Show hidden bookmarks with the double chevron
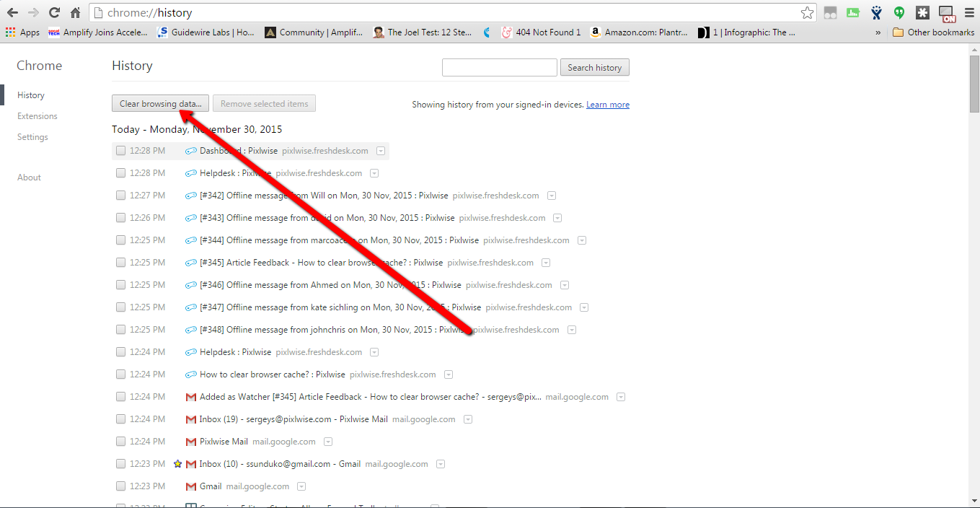980x508 pixels. 878,32
